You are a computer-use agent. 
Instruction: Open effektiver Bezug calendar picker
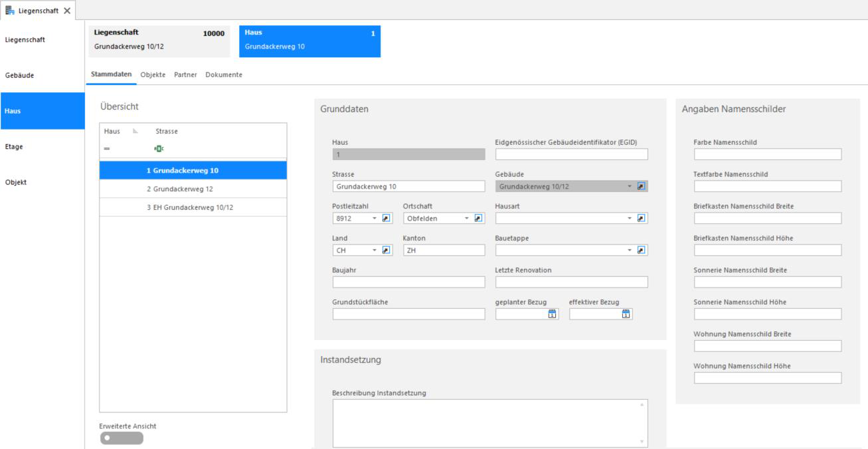[x=626, y=314]
